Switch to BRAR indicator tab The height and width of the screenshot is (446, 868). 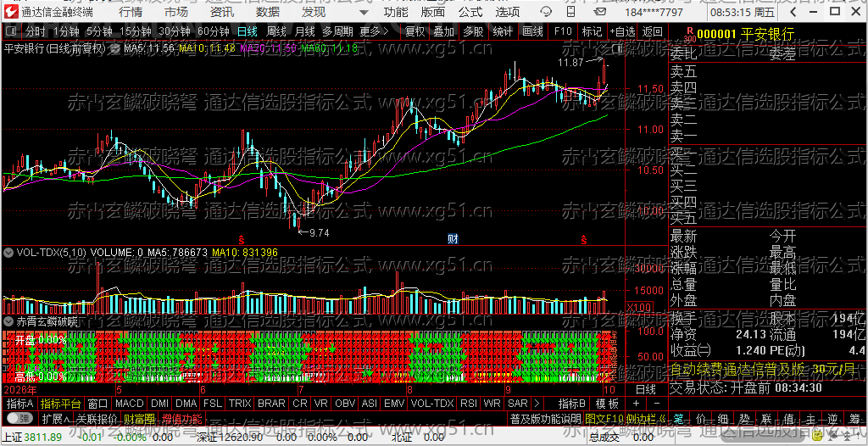pos(272,404)
